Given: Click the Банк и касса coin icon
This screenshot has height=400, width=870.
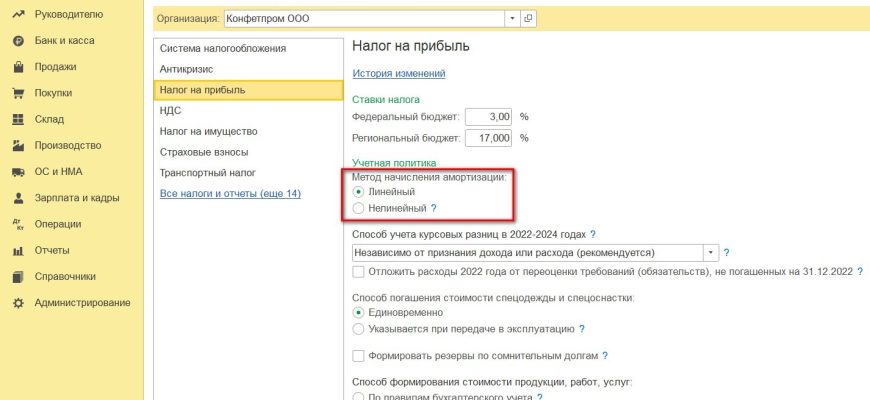Looking at the screenshot, I should (x=17, y=42).
